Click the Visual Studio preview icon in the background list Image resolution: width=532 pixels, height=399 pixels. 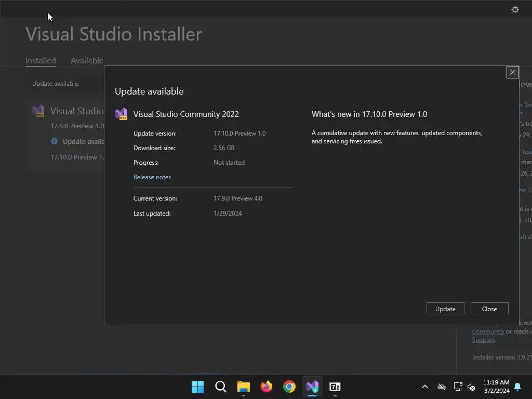38,111
